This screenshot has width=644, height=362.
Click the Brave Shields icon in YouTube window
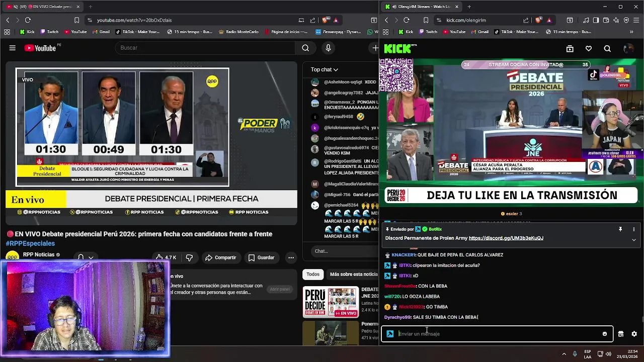click(x=325, y=20)
